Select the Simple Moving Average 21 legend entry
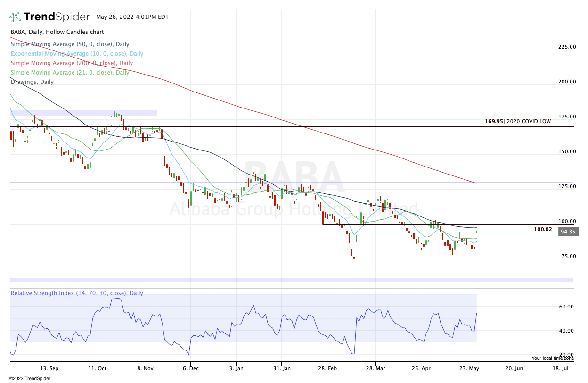The image size is (588, 383). click(x=70, y=73)
